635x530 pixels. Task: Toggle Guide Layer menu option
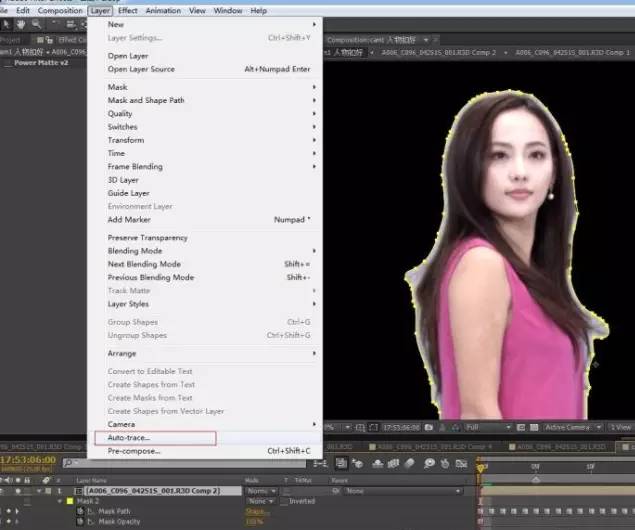coord(128,193)
